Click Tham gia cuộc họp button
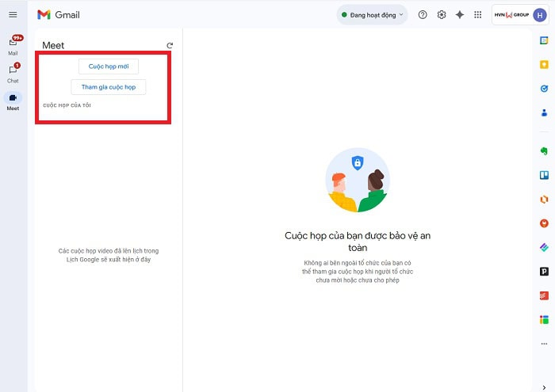Screen dimensions: 555x392 point(108,87)
